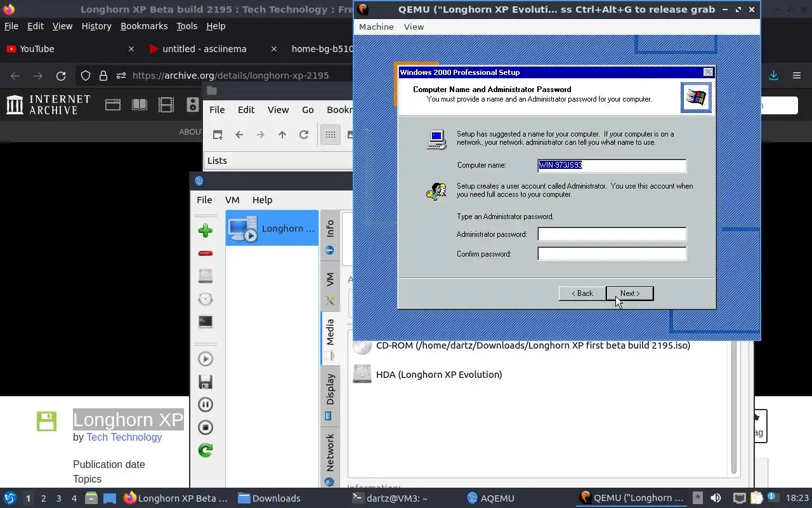Open new tab icon in file manager toolbar

coord(218,135)
